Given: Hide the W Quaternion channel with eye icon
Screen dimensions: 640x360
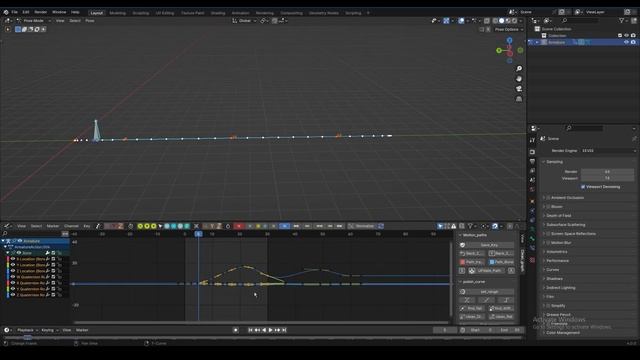Looking at the screenshot, I should (13, 277).
